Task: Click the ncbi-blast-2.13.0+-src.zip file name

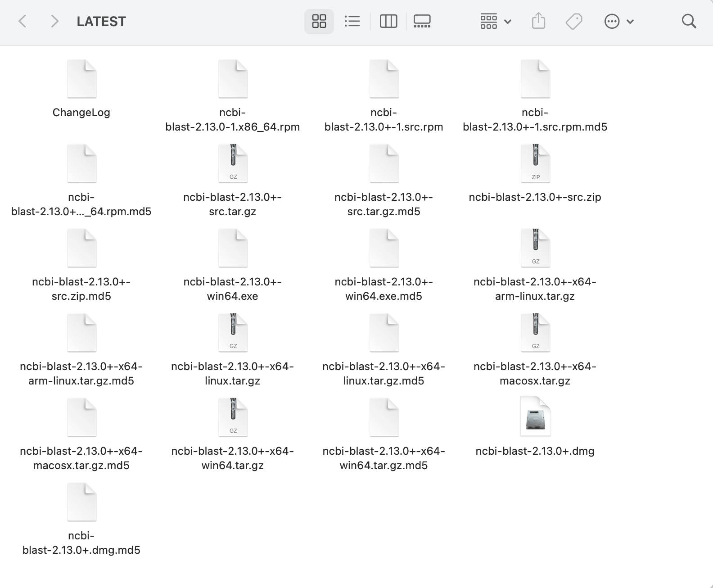Action: [x=535, y=197]
